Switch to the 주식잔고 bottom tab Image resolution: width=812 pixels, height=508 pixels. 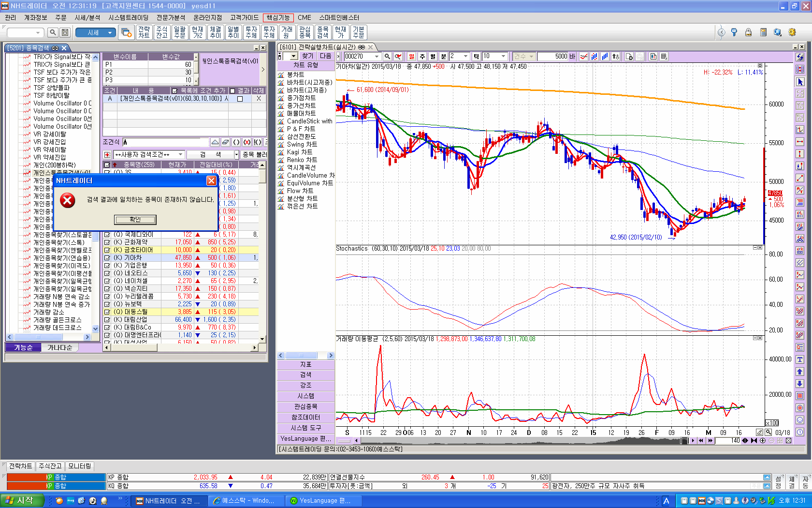click(50, 466)
